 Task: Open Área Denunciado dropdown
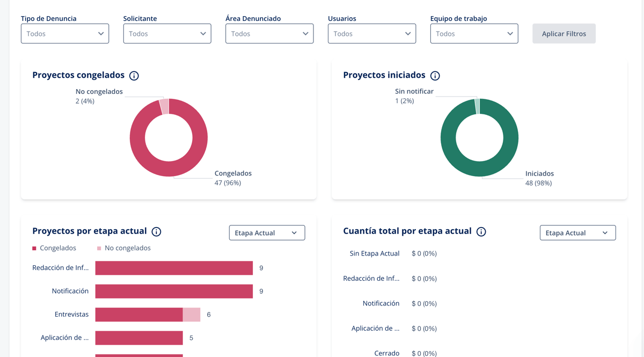[269, 34]
